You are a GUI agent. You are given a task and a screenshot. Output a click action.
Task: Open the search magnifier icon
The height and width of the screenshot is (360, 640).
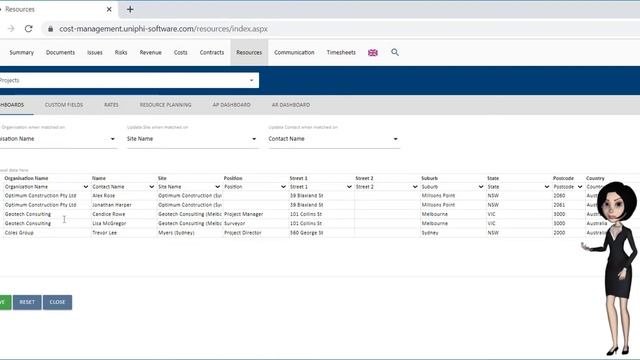[395, 52]
